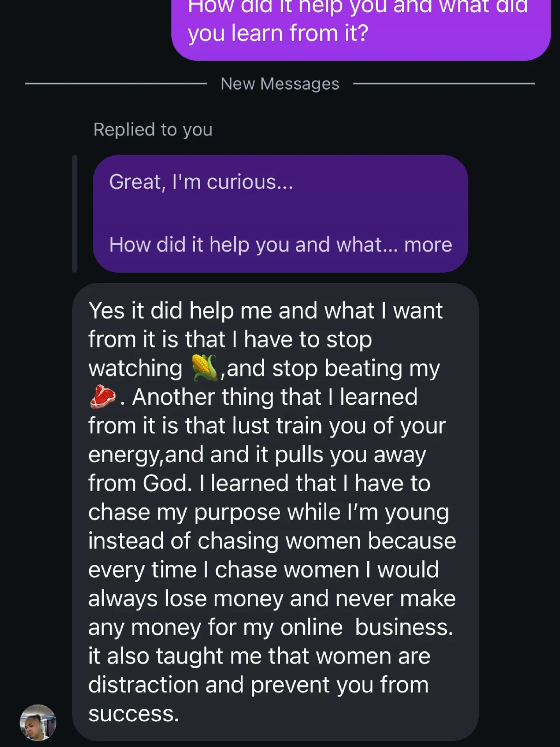
Task: Select the purple sent message at top
Action: pyautogui.click(x=360, y=23)
